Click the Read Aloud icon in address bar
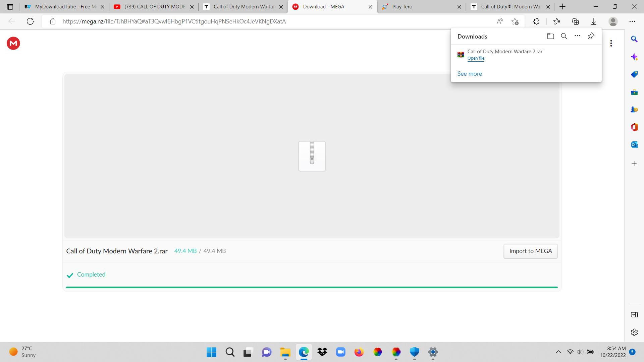The image size is (644, 362). pos(500,21)
